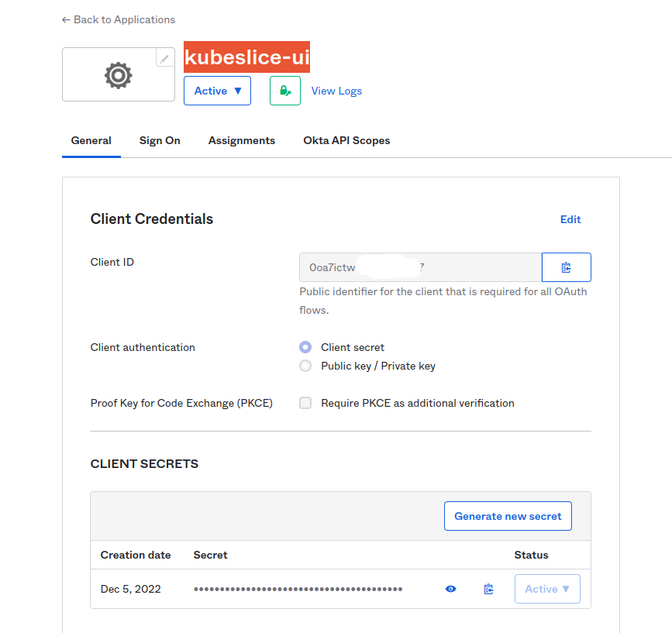Image resolution: width=672 pixels, height=633 pixels.
Task: Open the Assignments tab
Action: pos(242,140)
